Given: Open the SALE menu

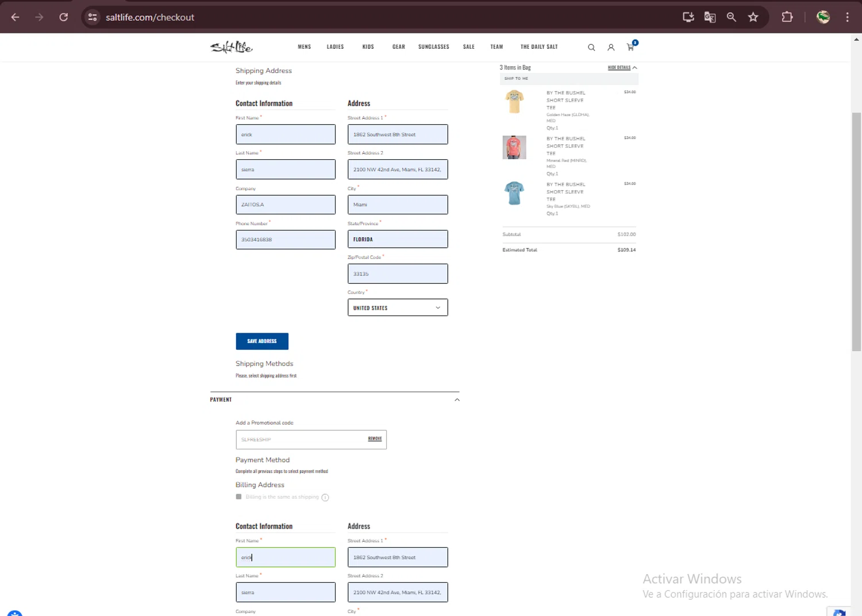Looking at the screenshot, I should pos(469,47).
